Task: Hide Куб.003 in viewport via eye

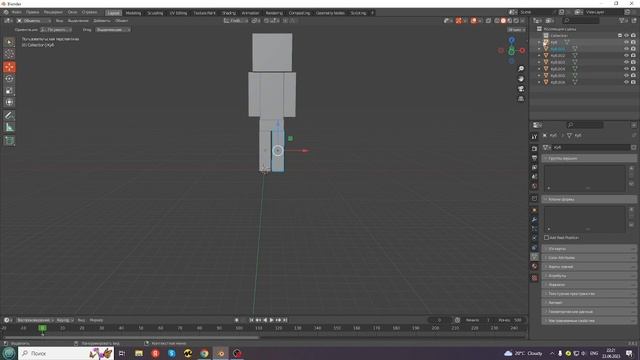Action: click(627, 62)
